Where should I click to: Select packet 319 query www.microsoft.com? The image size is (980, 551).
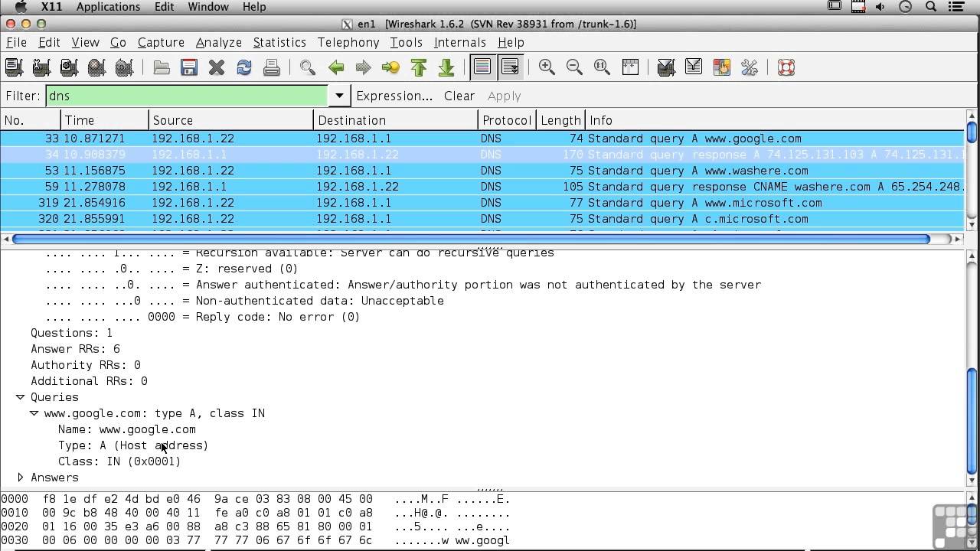click(x=482, y=203)
